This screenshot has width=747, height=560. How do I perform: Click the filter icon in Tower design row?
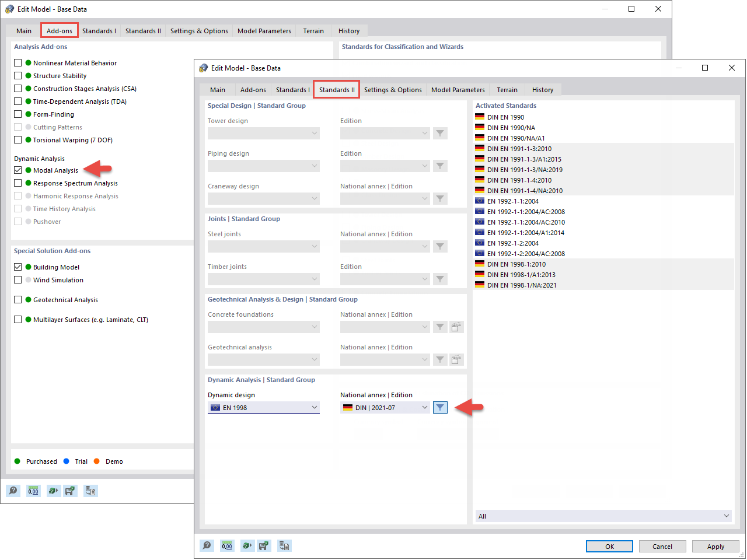coord(440,134)
